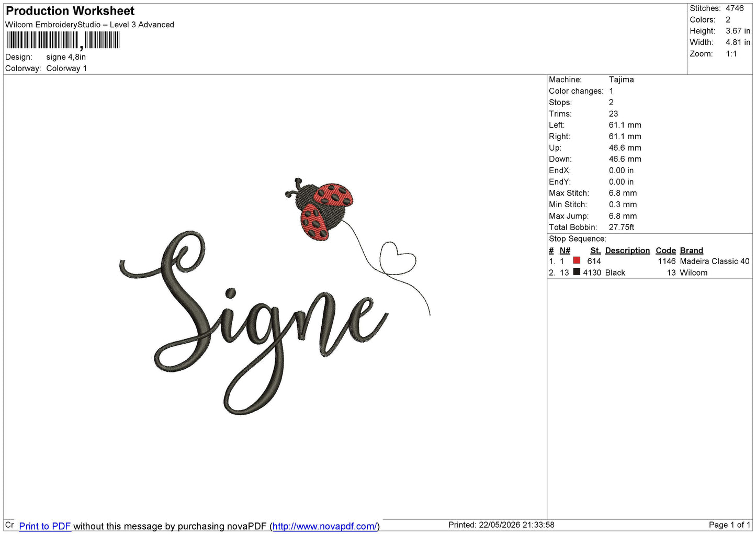Click the barcode image under the header
The height and width of the screenshot is (534, 756).
[x=63, y=40]
